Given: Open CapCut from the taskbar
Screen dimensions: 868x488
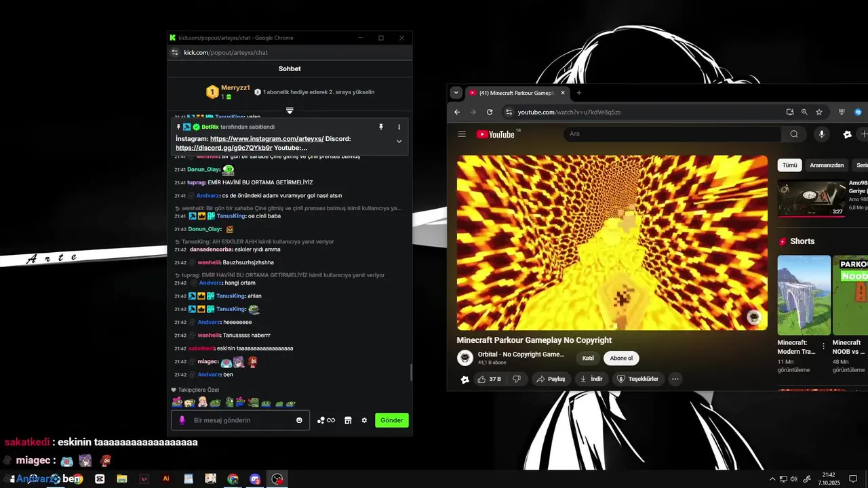Looking at the screenshot, I should (x=100, y=479).
